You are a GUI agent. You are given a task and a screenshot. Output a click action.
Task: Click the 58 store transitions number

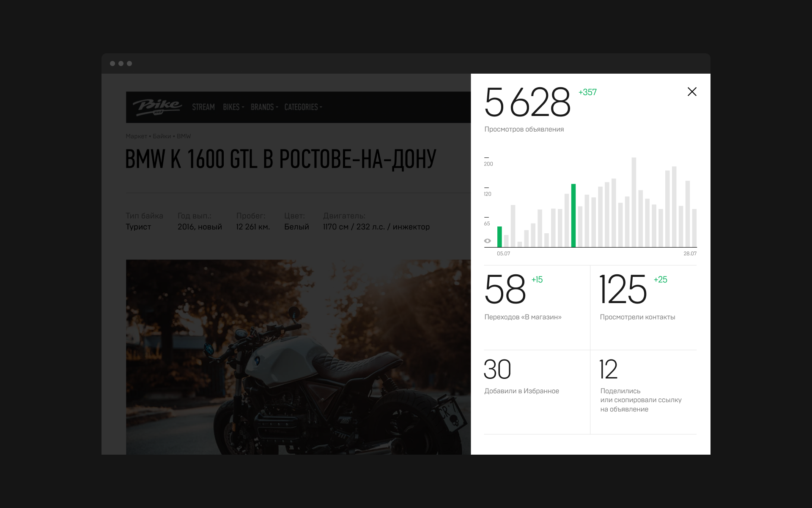click(x=505, y=290)
